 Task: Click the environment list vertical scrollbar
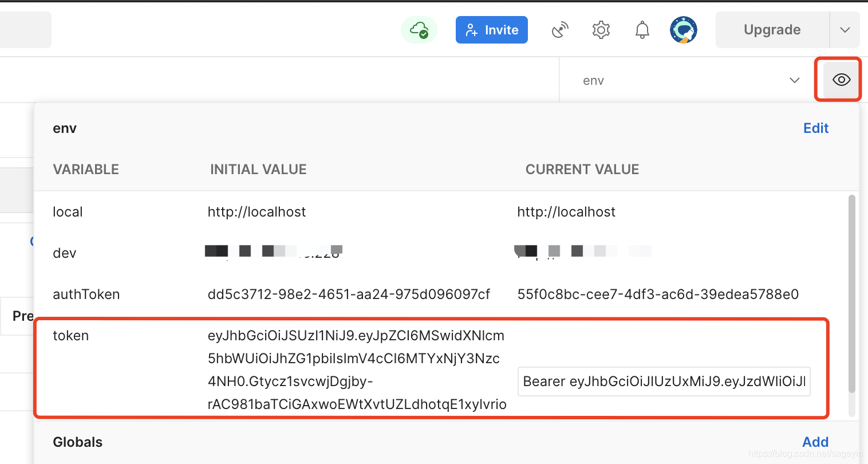click(x=852, y=293)
